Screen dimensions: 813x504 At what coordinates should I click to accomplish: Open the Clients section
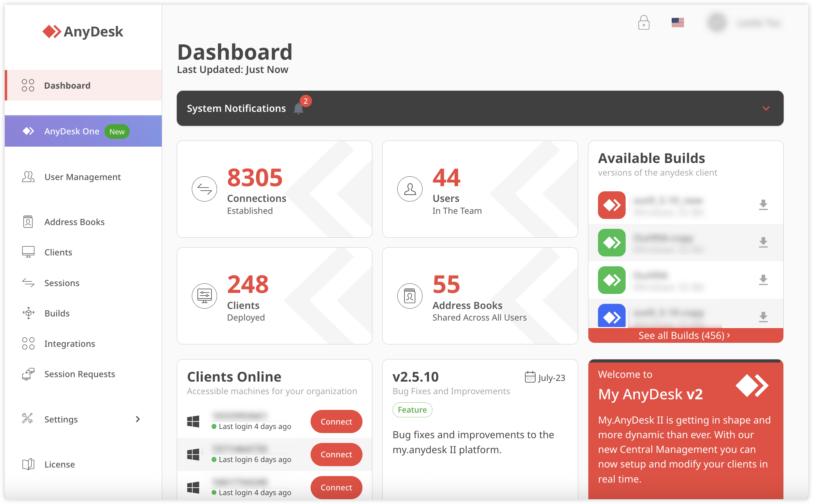(58, 252)
